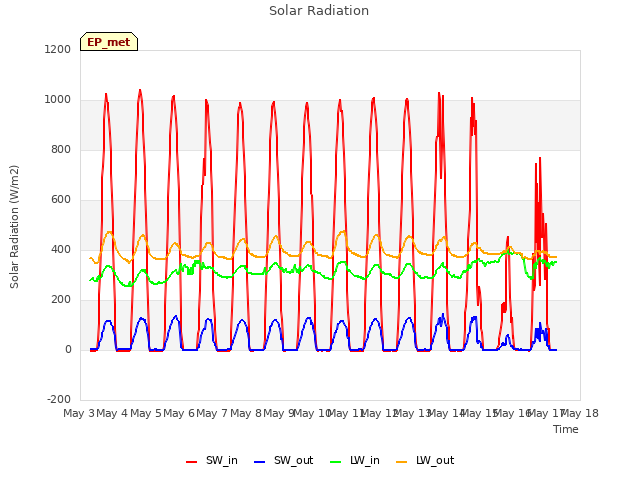The width and height of the screenshot is (640, 480).
Task: Select the LW_out legend label
Action: pos(435,460)
